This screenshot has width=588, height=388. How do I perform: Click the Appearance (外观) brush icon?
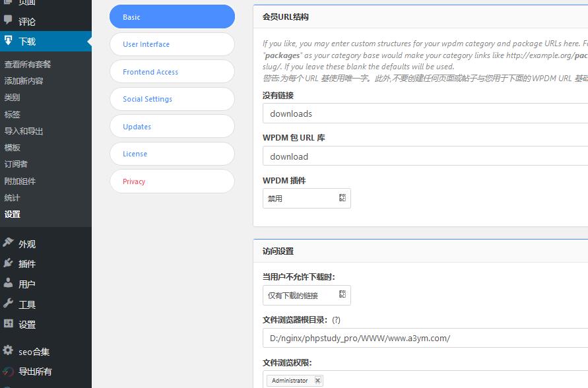coord(9,243)
